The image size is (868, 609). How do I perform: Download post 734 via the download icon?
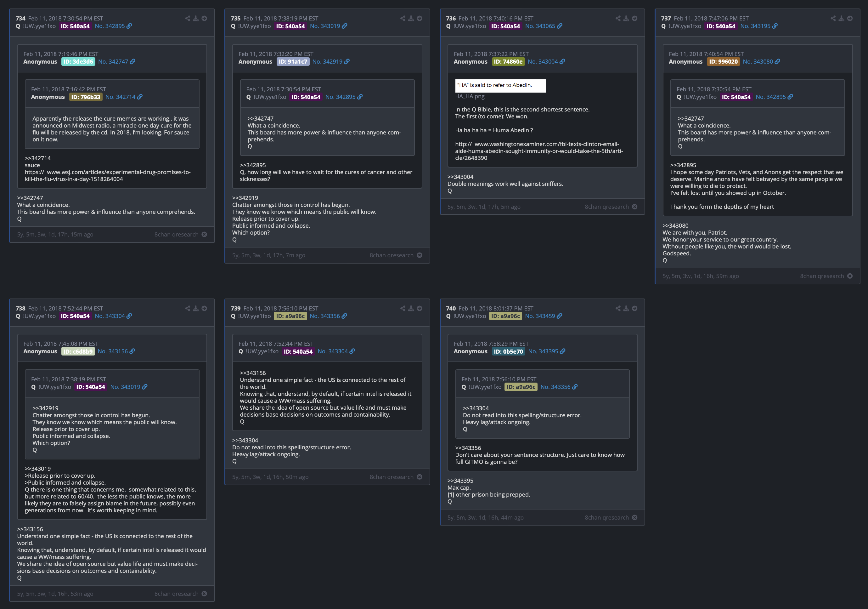[196, 18]
